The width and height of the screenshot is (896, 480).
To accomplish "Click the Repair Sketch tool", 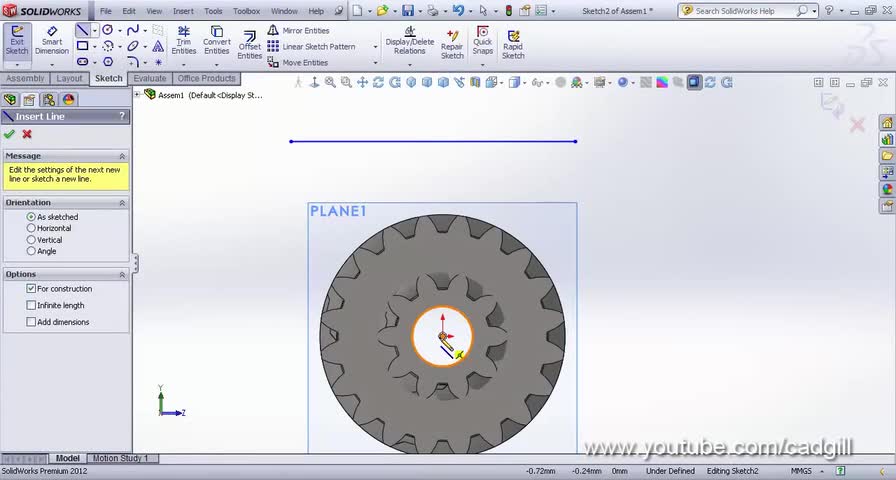I will [452, 45].
